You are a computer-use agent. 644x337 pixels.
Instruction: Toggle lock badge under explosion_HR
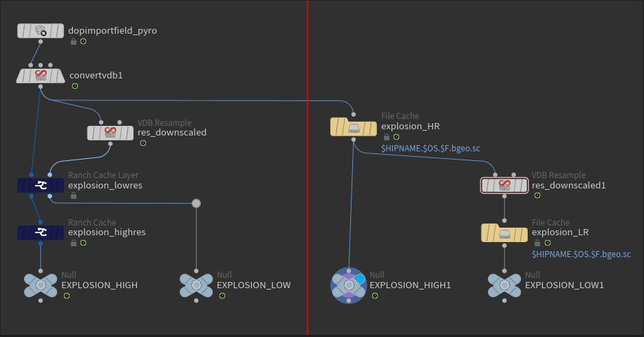pos(387,137)
